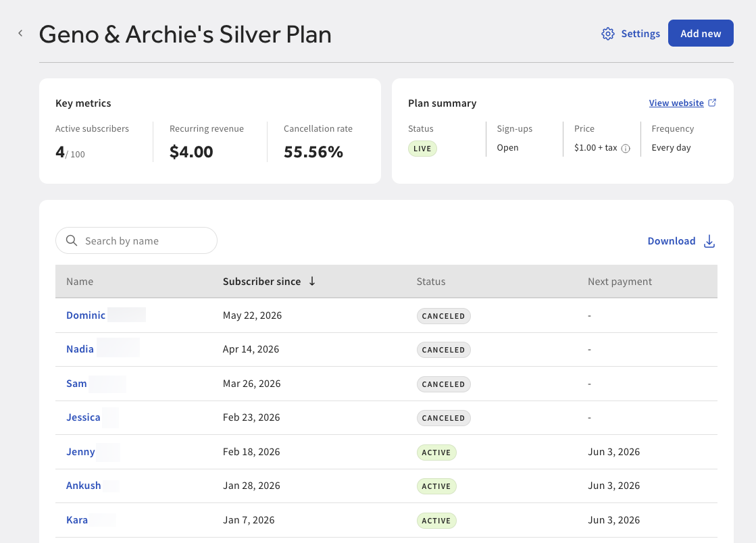
Task: Click the sort descending arrow icon
Action: pyautogui.click(x=312, y=281)
